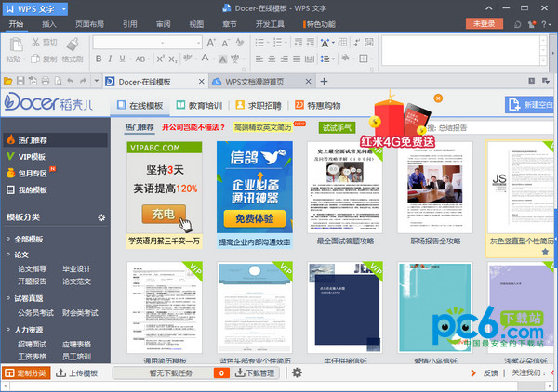558x392 pixels.
Task: Open 教育培训 category in Docer
Action: pyautogui.click(x=199, y=105)
